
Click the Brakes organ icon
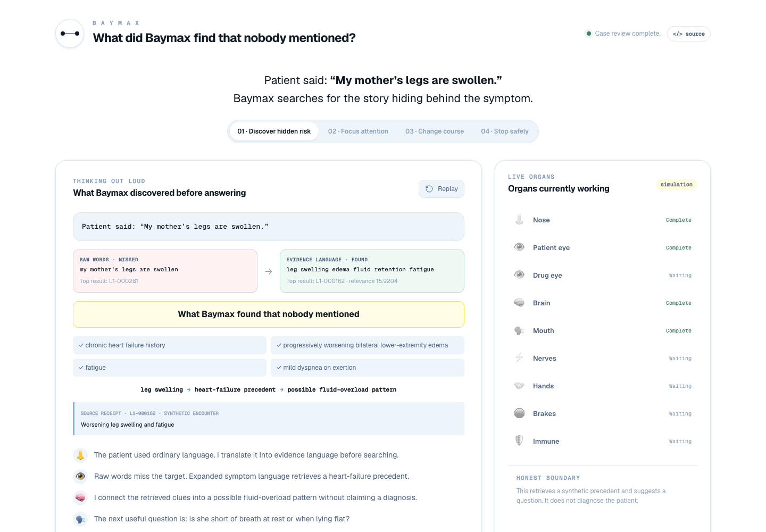[519, 413]
